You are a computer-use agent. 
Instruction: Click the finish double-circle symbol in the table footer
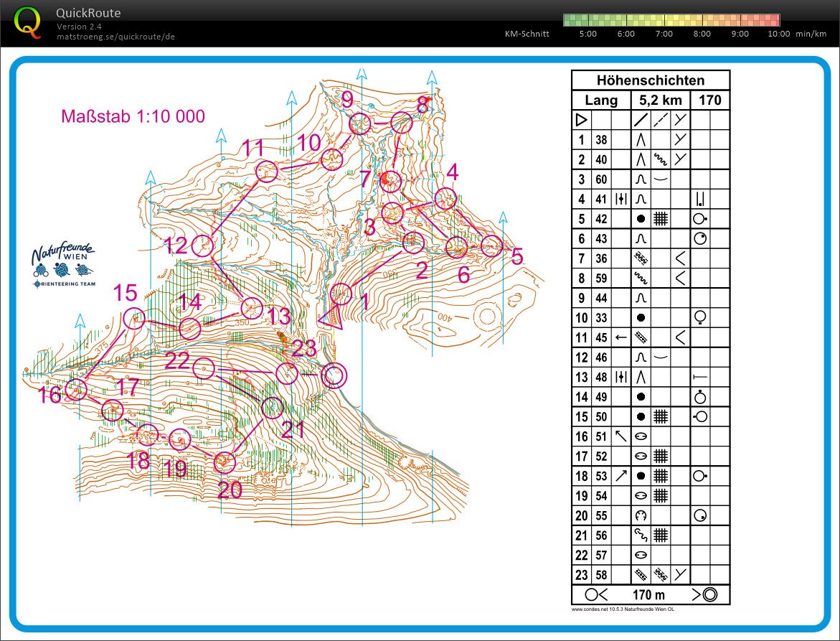pos(709,594)
